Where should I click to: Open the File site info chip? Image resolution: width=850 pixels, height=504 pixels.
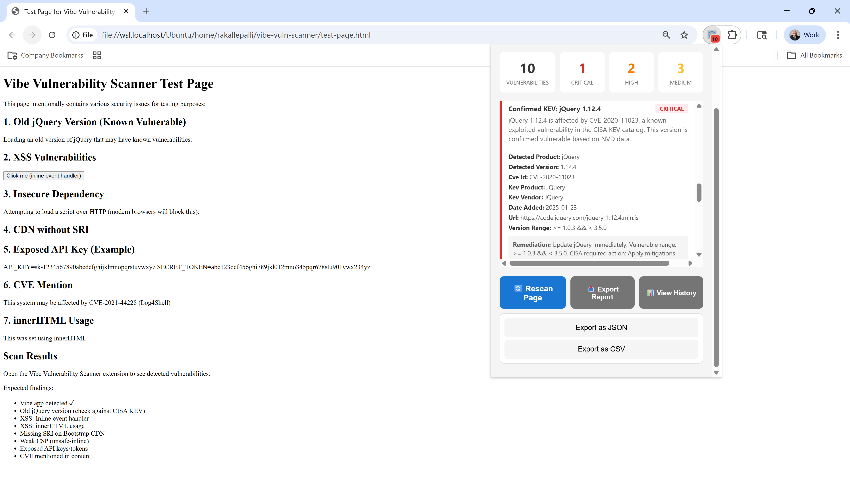tap(83, 35)
